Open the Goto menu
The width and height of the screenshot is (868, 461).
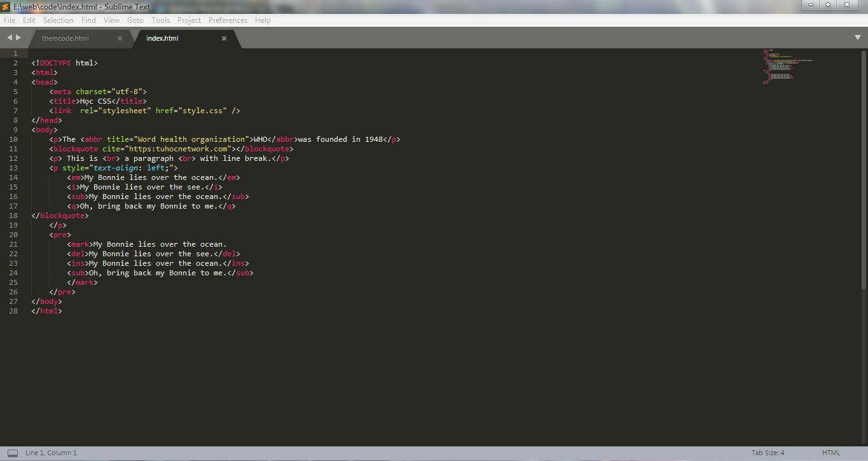pyautogui.click(x=135, y=20)
